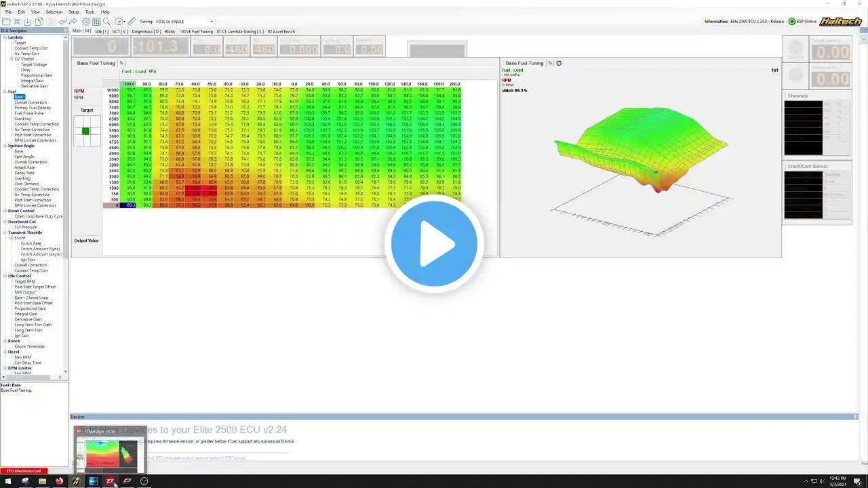Collapse the Ignition Angle tree node
The height and width of the screenshot is (488, 868).
pyautogui.click(x=5, y=146)
